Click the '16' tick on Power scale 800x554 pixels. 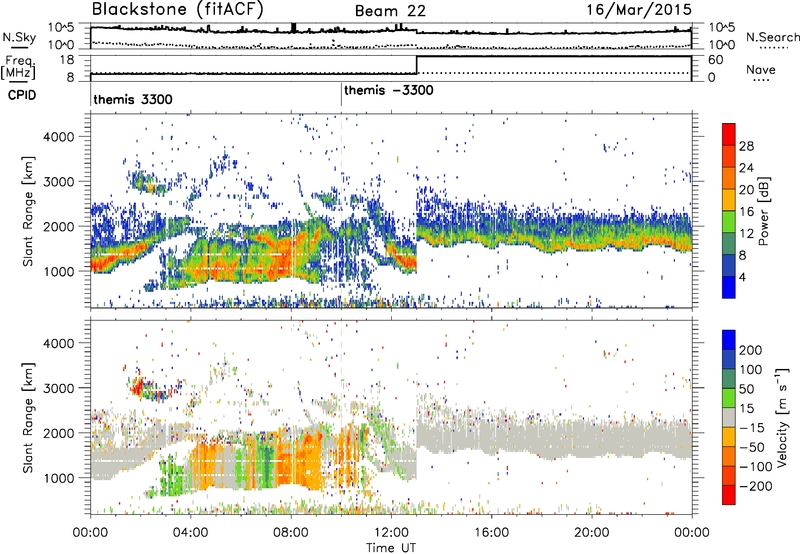(x=746, y=212)
